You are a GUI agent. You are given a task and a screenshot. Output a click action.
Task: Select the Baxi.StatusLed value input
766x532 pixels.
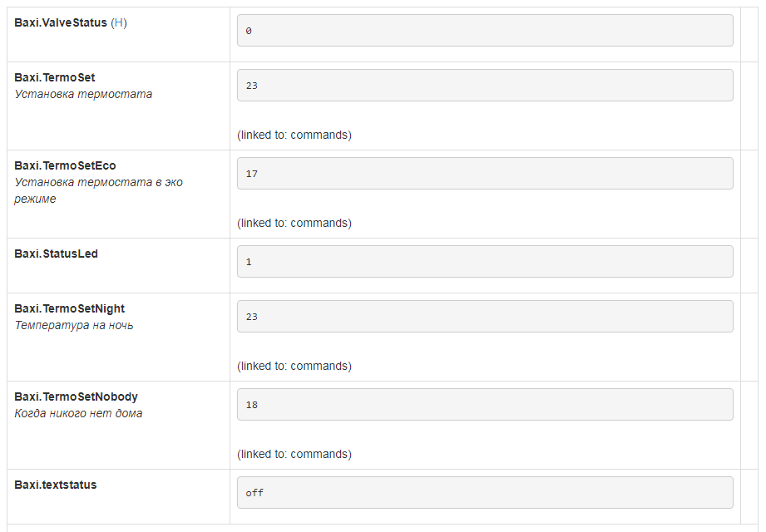point(485,262)
